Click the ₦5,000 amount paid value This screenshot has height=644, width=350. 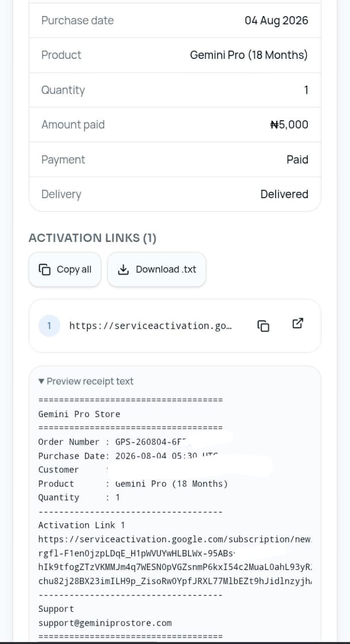(x=289, y=125)
